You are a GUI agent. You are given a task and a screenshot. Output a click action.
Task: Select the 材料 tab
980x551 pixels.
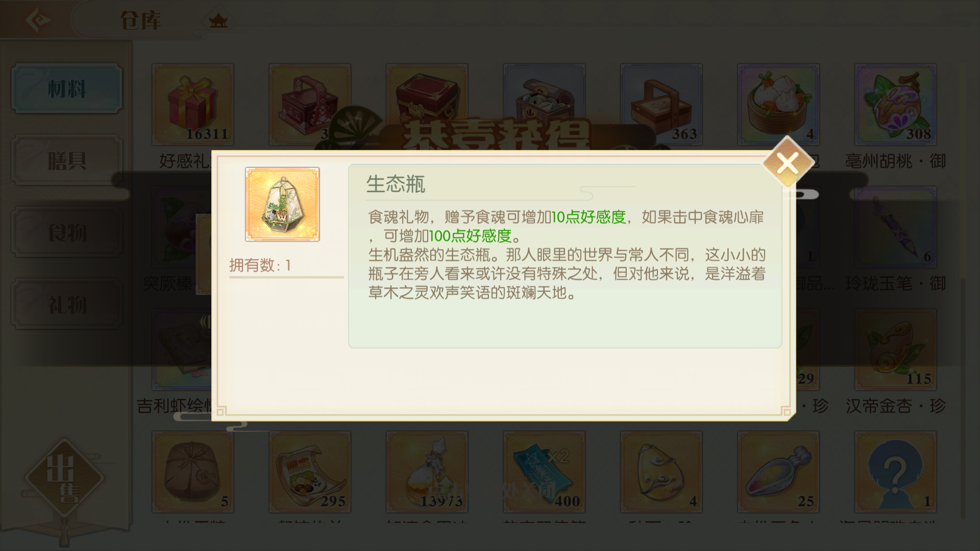(67, 88)
